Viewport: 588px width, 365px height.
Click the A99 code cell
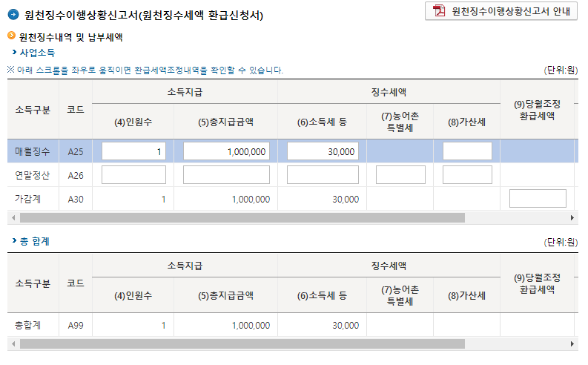click(x=76, y=326)
